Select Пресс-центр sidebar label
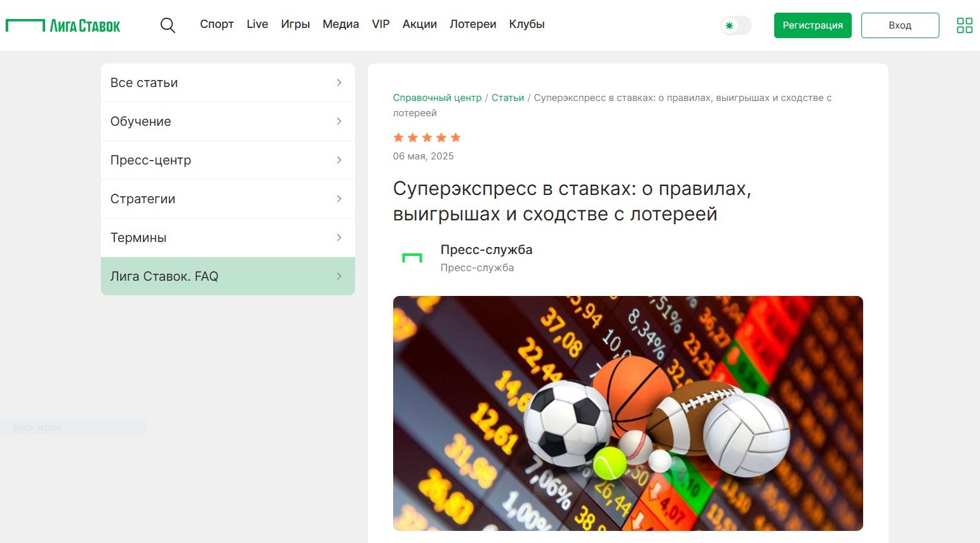 coord(151,160)
